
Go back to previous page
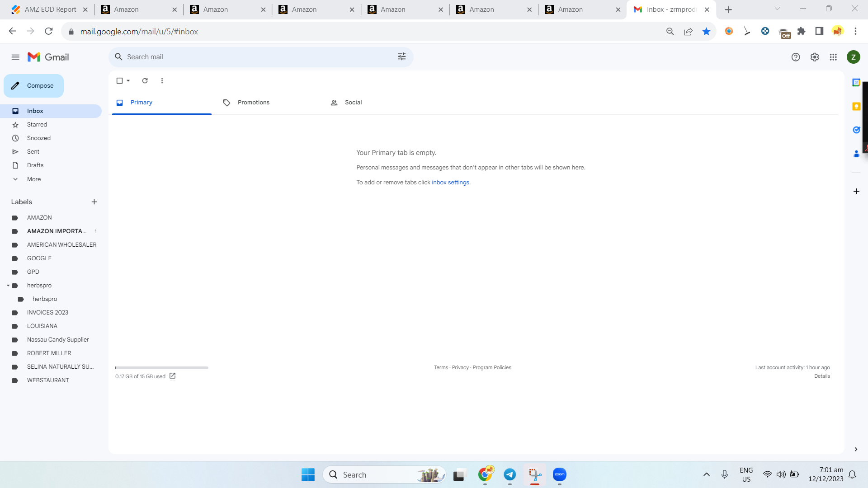click(x=13, y=31)
